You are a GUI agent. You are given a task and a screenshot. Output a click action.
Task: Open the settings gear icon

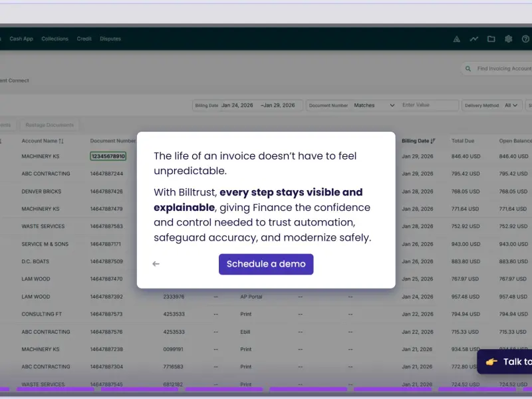point(508,39)
